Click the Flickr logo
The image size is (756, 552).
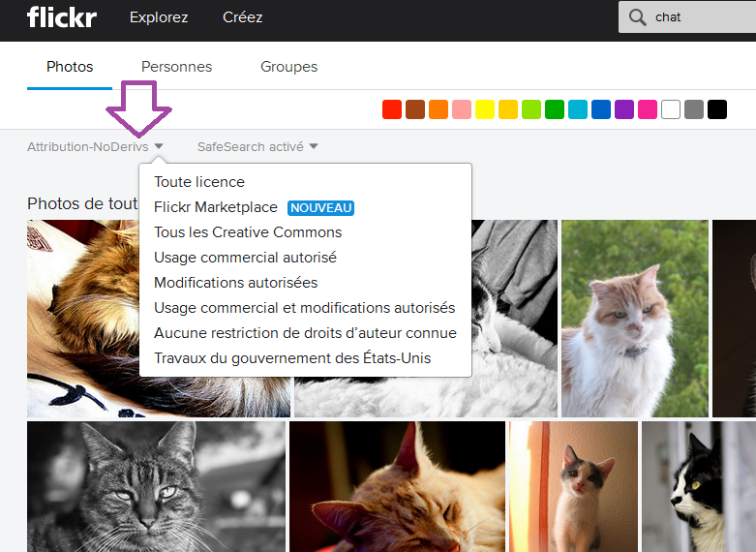(x=62, y=16)
